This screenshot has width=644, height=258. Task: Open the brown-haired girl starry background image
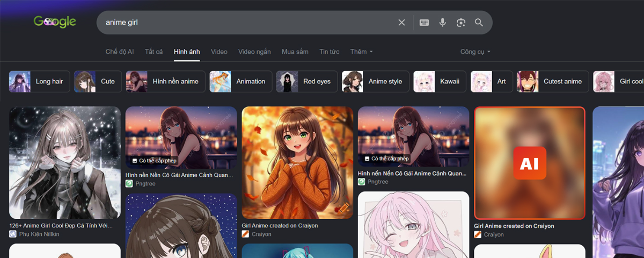(181, 226)
